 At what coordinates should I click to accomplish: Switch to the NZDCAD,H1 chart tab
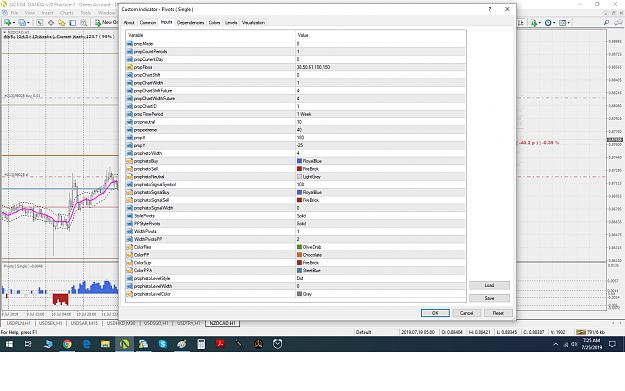coord(222,323)
